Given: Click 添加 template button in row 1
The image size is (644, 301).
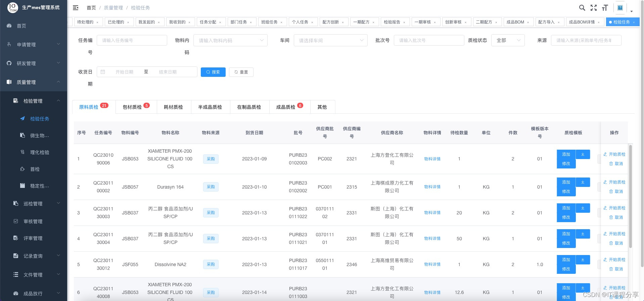Looking at the screenshot, I should coord(566,154).
